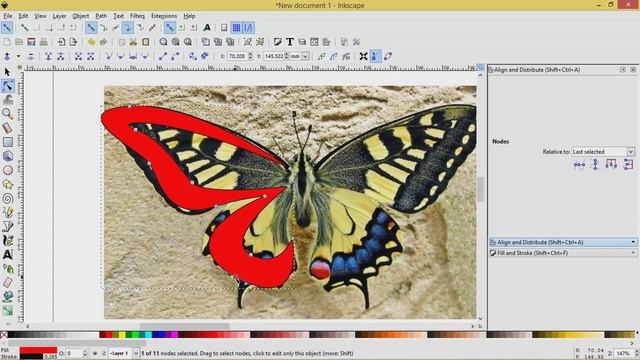Toggle snap to grids button
Screen dimensions: 640x360
[x=236, y=28]
